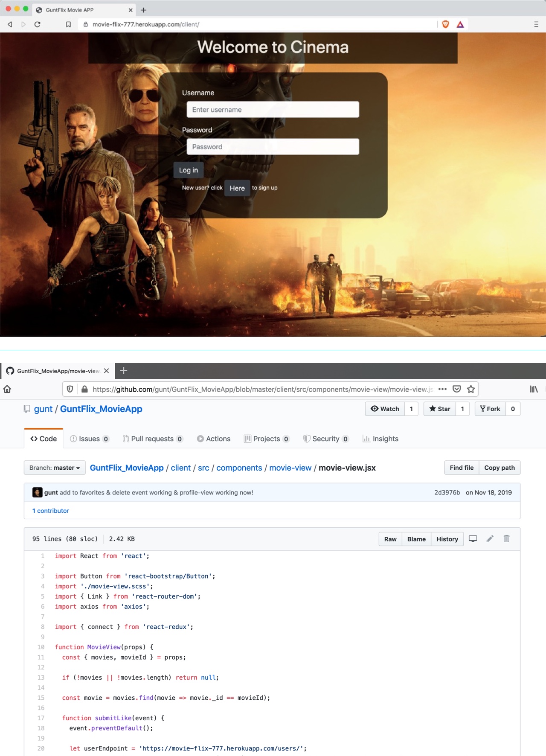Image resolution: width=546 pixels, height=756 pixels.
Task: Open the Pull requests tab
Action: [x=153, y=439]
